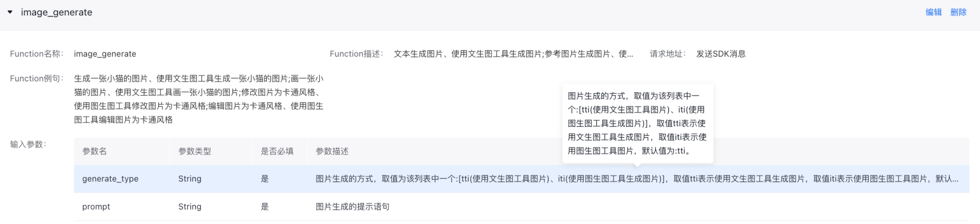The image size is (980, 224).
Task: Click the 参数名 column header
Action: [x=94, y=151]
